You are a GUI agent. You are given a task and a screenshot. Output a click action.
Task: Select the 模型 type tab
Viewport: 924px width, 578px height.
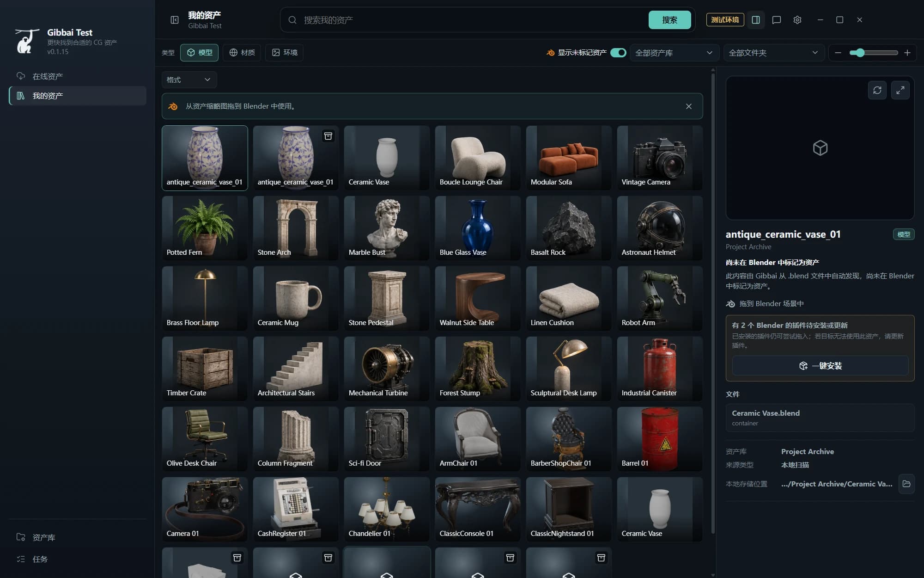200,52
